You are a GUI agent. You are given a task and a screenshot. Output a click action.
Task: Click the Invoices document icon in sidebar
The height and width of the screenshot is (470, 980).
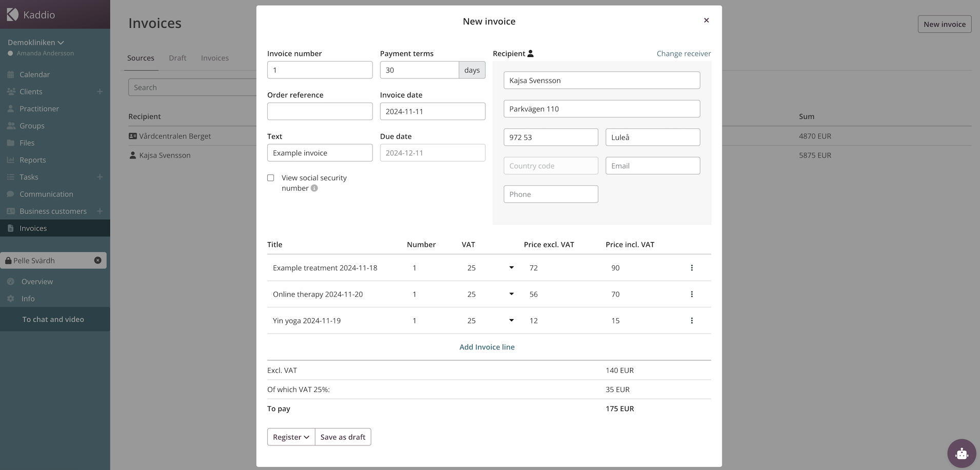11,228
